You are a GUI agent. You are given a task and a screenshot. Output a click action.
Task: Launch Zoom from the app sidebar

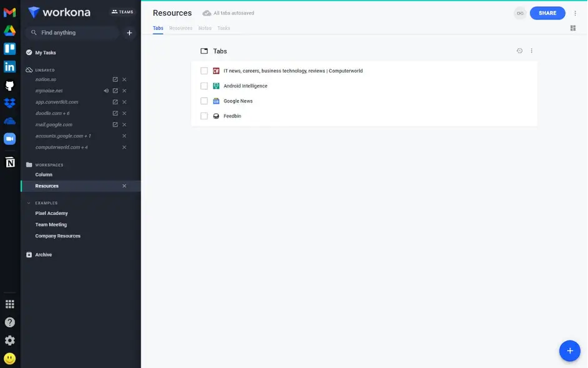click(10, 139)
